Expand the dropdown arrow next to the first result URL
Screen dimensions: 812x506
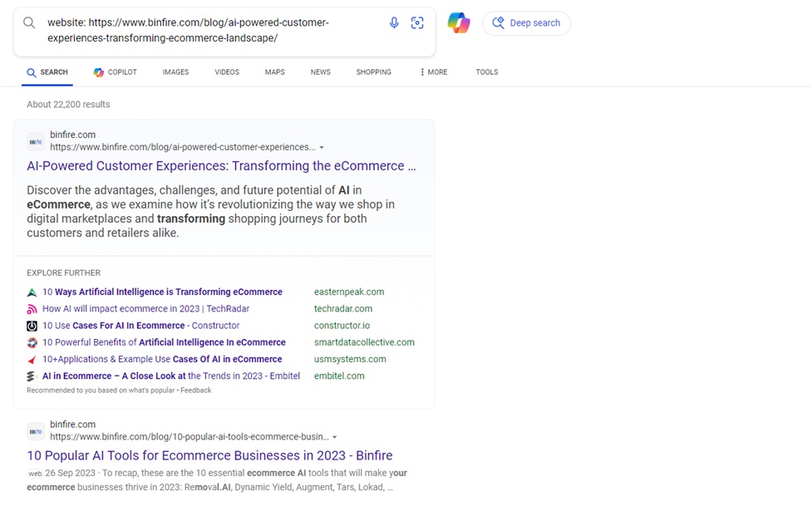coord(322,146)
